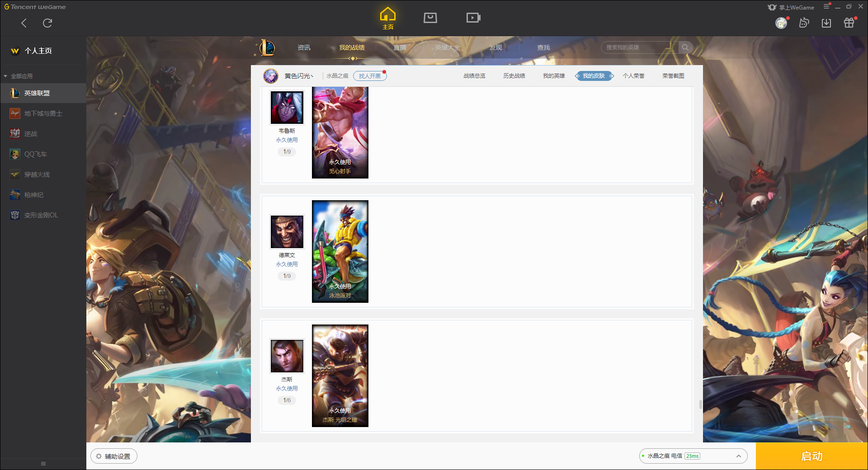Expand the 水晶之痕 电信 server selector

tap(693, 456)
